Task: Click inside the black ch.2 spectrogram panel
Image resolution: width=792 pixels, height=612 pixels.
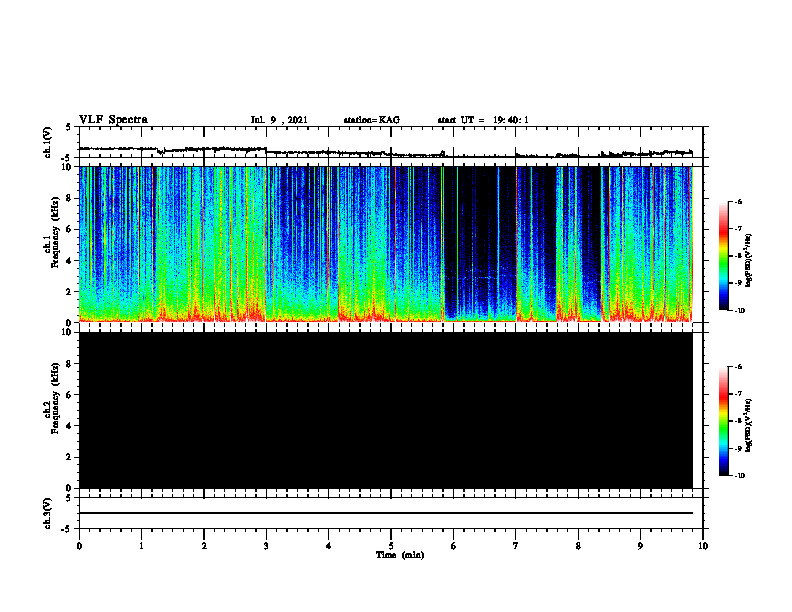Action: pos(385,410)
